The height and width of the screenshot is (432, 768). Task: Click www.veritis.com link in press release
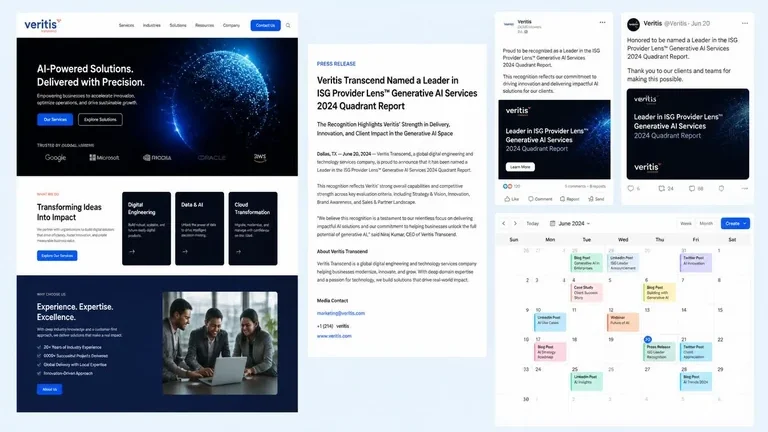334,336
